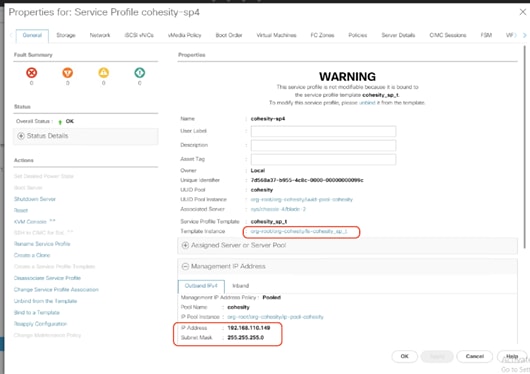The height and width of the screenshot is (374, 530).
Task: Click the subnet mask 255.255.255.0
Action: pos(246,338)
